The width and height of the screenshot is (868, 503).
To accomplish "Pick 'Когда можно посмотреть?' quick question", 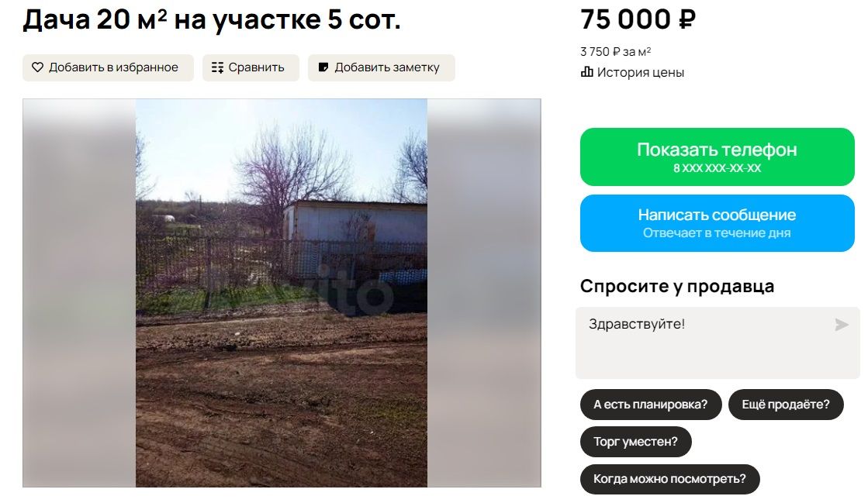I will [670, 479].
